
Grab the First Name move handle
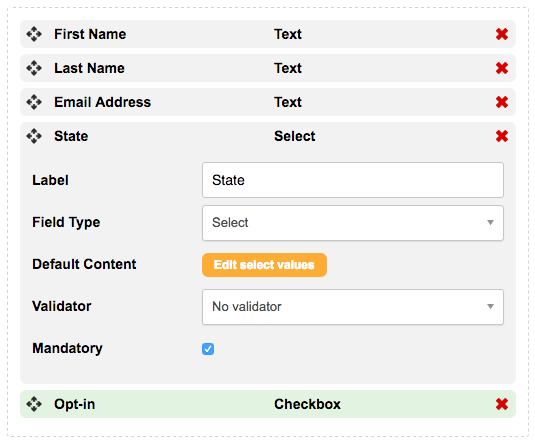[x=34, y=34]
